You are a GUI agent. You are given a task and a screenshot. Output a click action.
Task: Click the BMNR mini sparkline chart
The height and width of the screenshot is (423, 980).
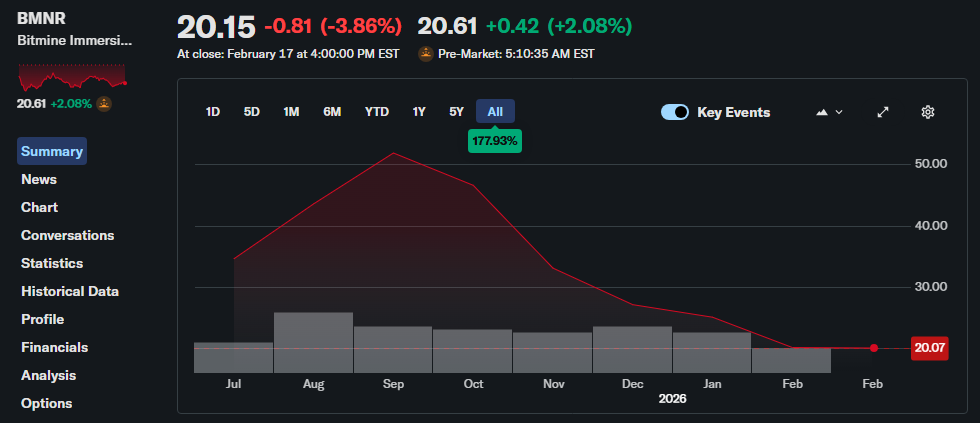72,76
